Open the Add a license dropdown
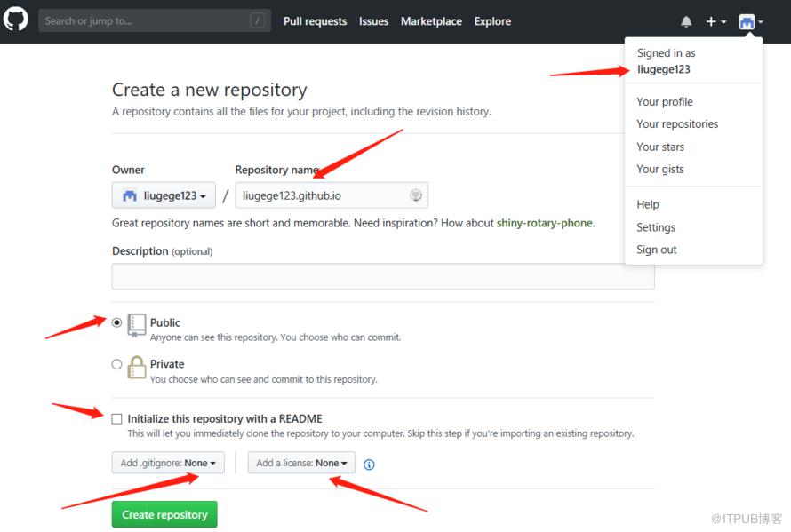 coord(301,463)
